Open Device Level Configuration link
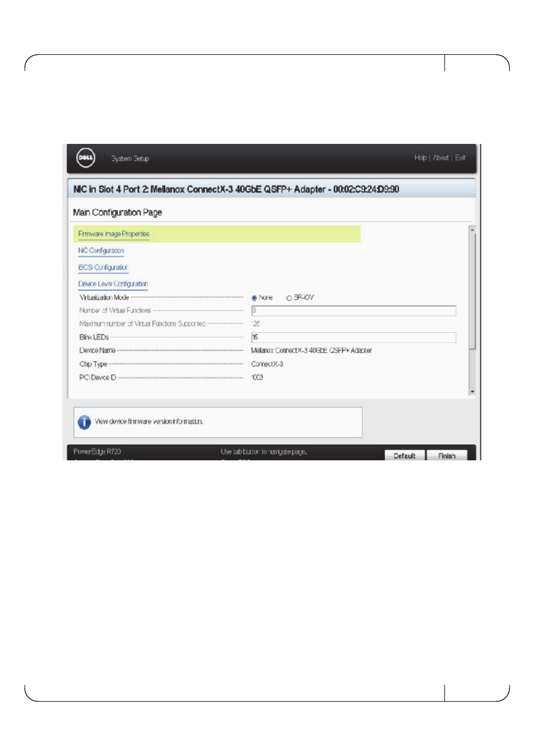Viewport: 534px width, 756px height. (x=113, y=284)
